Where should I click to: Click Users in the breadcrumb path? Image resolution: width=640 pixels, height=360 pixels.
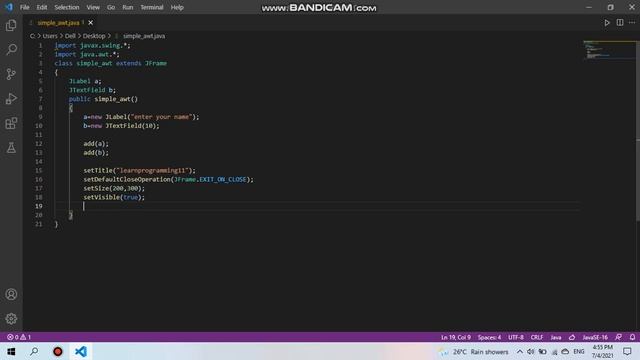pyautogui.click(x=50, y=36)
